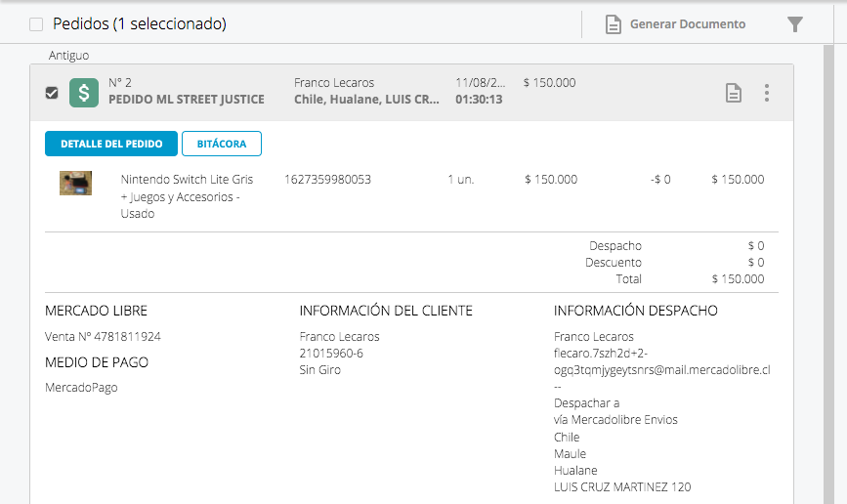Click SKU 1627359980053

click(328, 180)
